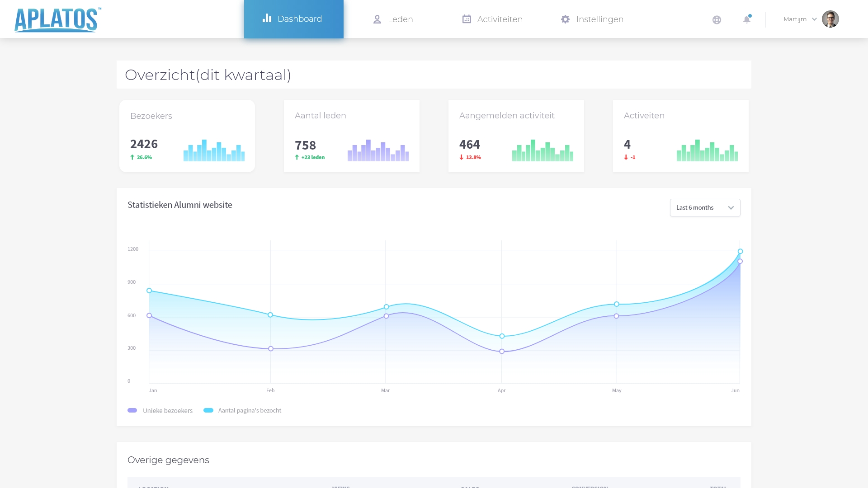This screenshot has height=488, width=868.
Task: Click the Instellingen gear icon
Action: click(x=565, y=19)
